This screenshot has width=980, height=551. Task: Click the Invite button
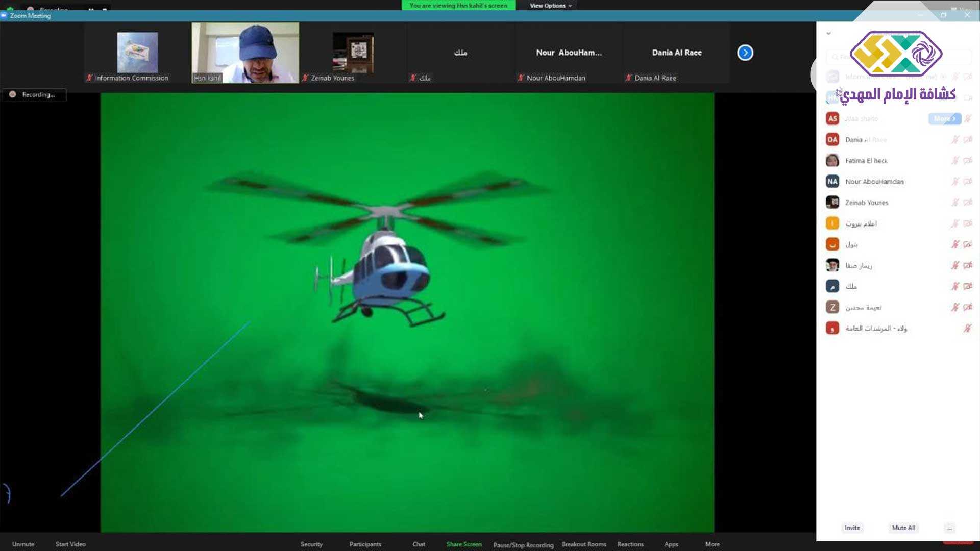pos(852,528)
